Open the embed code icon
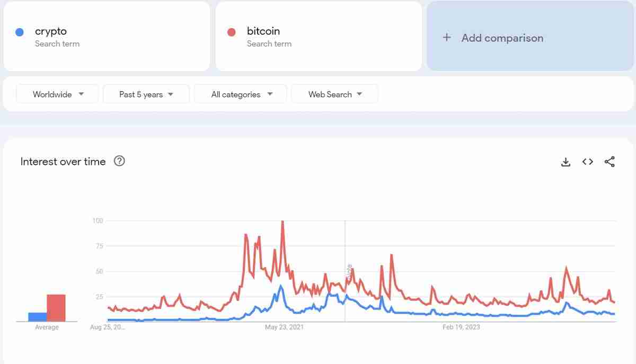 point(587,162)
